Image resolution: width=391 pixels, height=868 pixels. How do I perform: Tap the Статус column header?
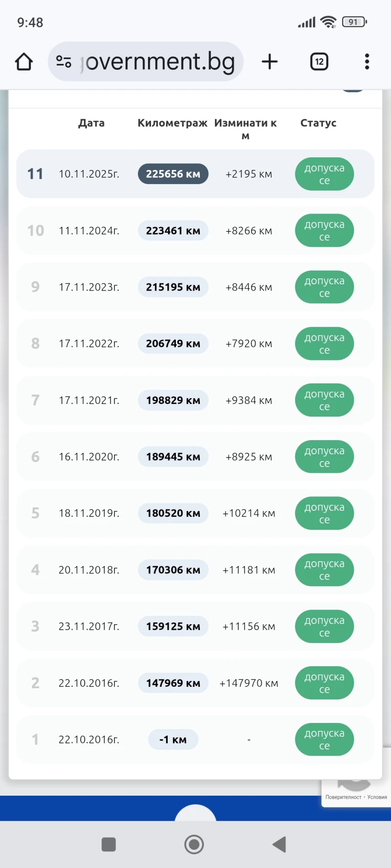(x=318, y=123)
